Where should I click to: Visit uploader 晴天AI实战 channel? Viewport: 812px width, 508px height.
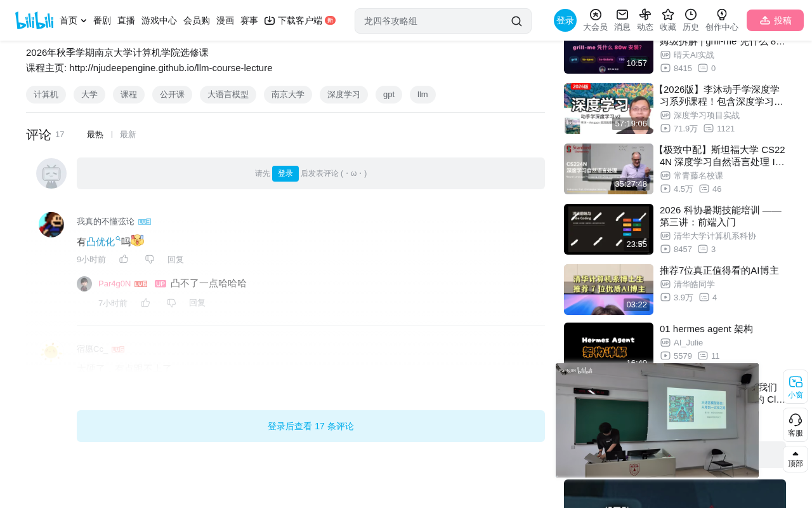[x=694, y=55]
